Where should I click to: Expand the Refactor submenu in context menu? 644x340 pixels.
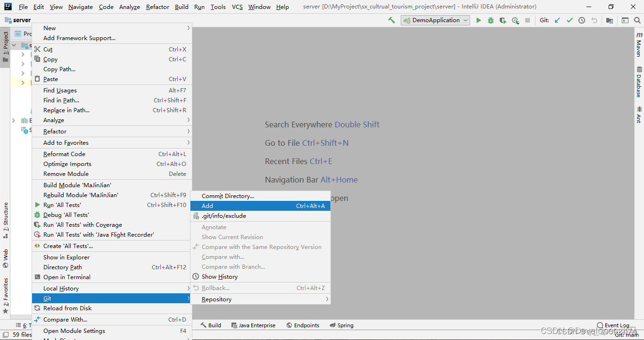click(112, 132)
